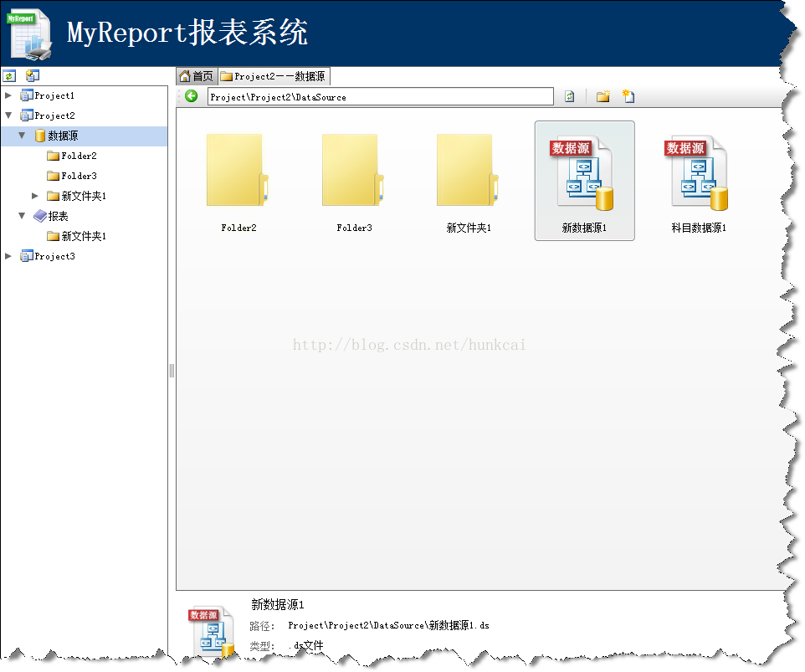Click the path field showing Project\Project2\DataSource
This screenshot has height=672, width=805.
click(x=381, y=96)
